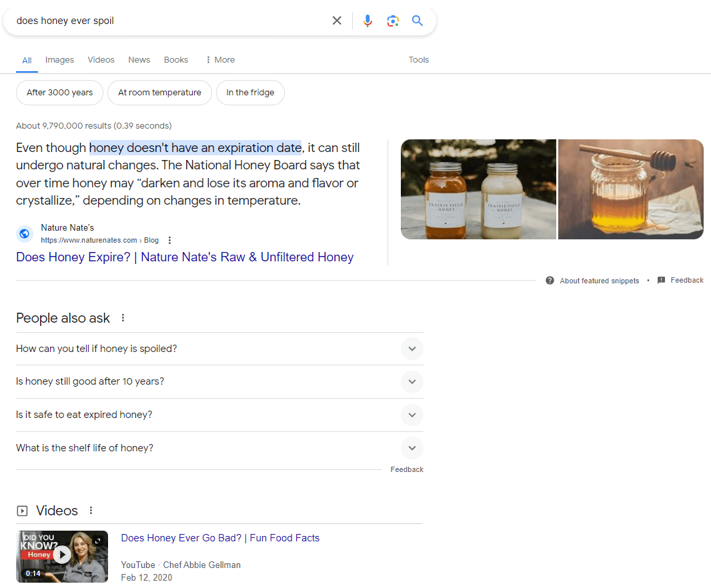Play the 'Does Honey Ever Go Bad?' video thumbnail
This screenshot has width=711, height=588.
61,556
